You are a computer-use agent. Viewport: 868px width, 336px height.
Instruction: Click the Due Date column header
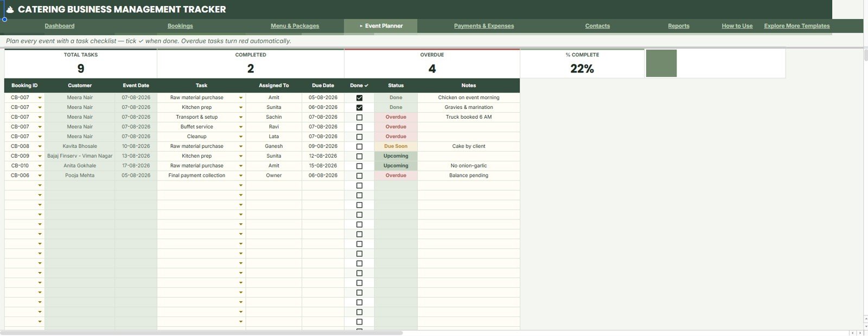(x=323, y=86)
